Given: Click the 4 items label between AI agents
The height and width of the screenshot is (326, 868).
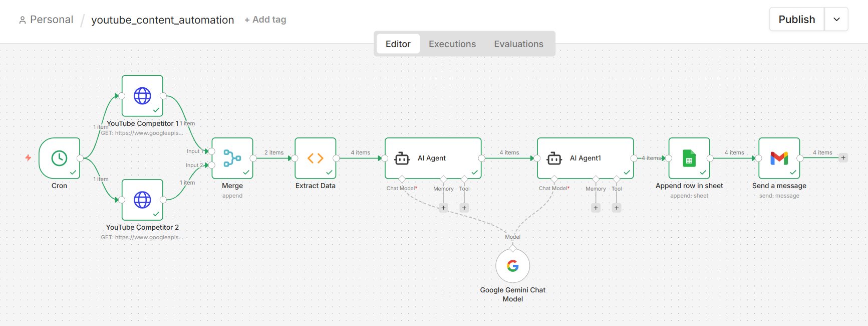Looking at the screenshot, I should point(509,152).
